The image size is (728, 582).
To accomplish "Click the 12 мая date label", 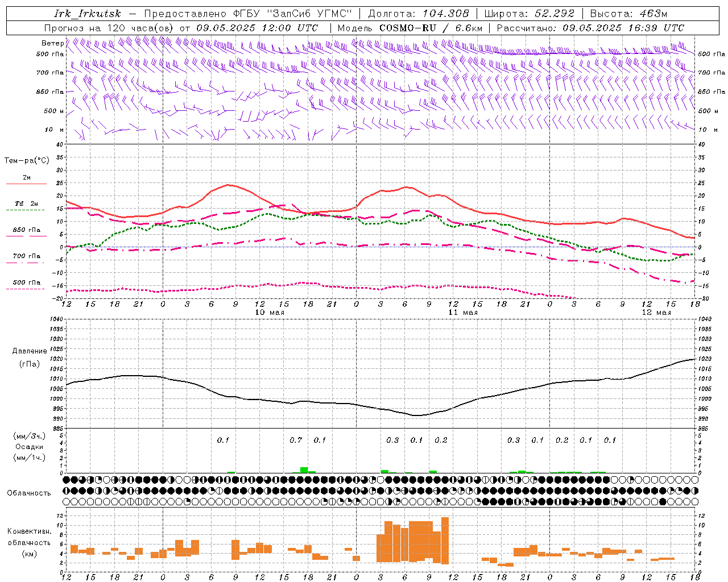I will pos(656,313).
